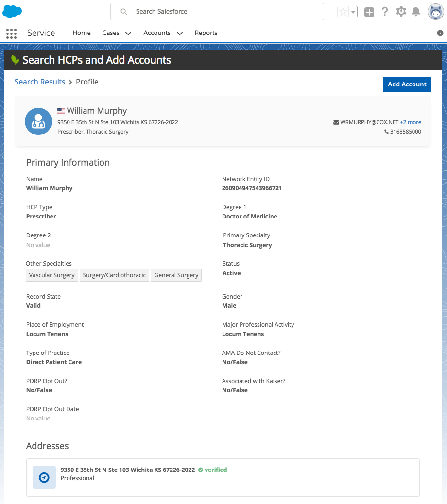Image resolution: width=447 pixels, height=504 pixels.
Task: Go to the Home tab
Action: [82, 33]
